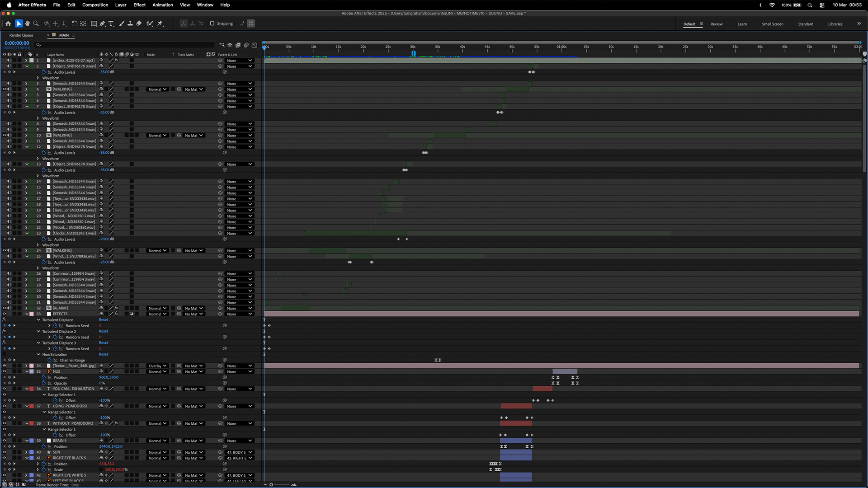Mute audio of layer 1 mp3
868x488 pixels.
point(9,60)
